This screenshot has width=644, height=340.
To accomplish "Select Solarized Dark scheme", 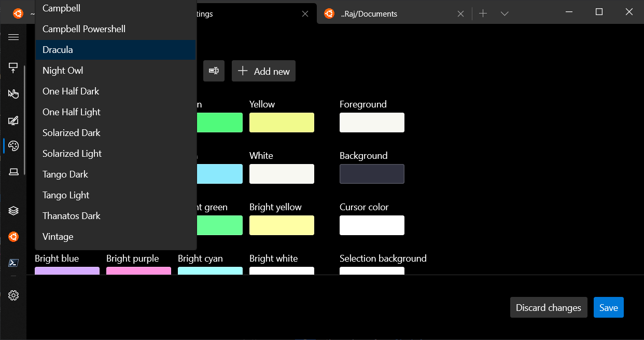I will [x=116, y=133].
